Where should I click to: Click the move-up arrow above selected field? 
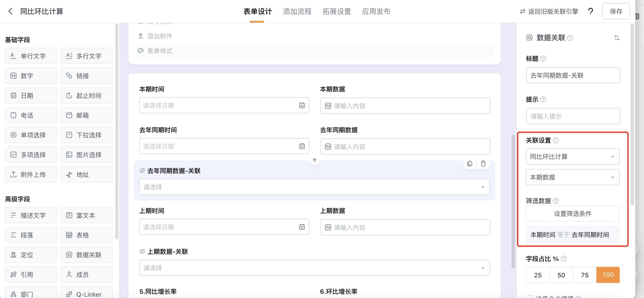point(315,160)
